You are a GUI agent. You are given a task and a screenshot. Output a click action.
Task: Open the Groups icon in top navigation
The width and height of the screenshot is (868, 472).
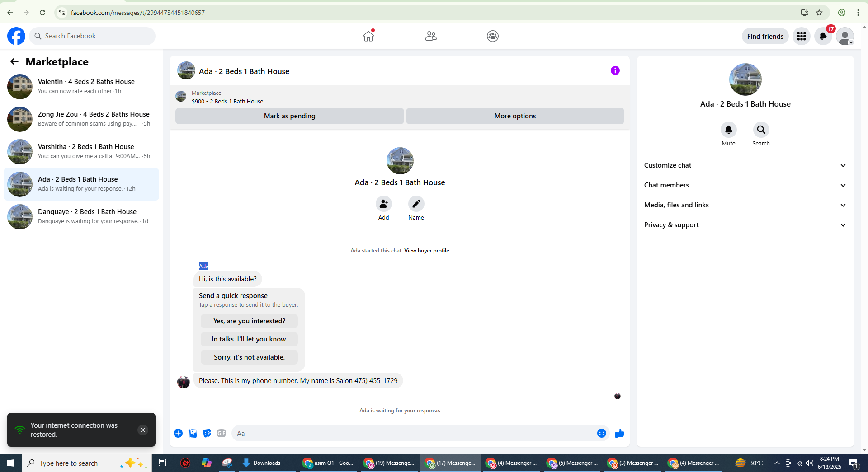tap(493, 36)
